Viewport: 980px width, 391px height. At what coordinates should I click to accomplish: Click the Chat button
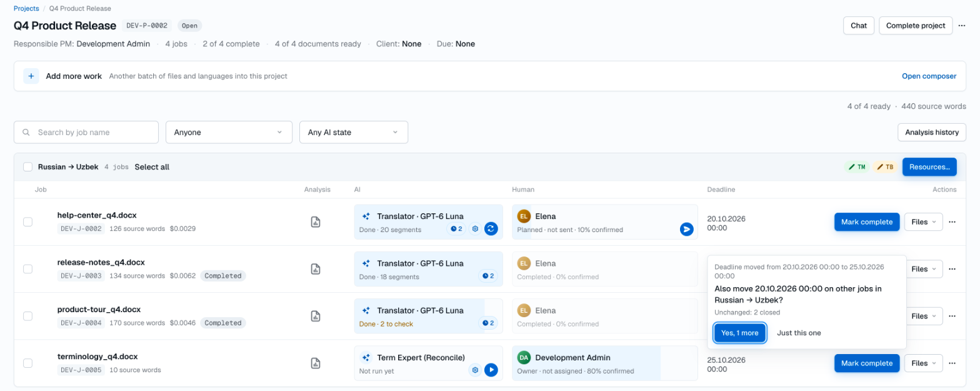tap(859, 26)
